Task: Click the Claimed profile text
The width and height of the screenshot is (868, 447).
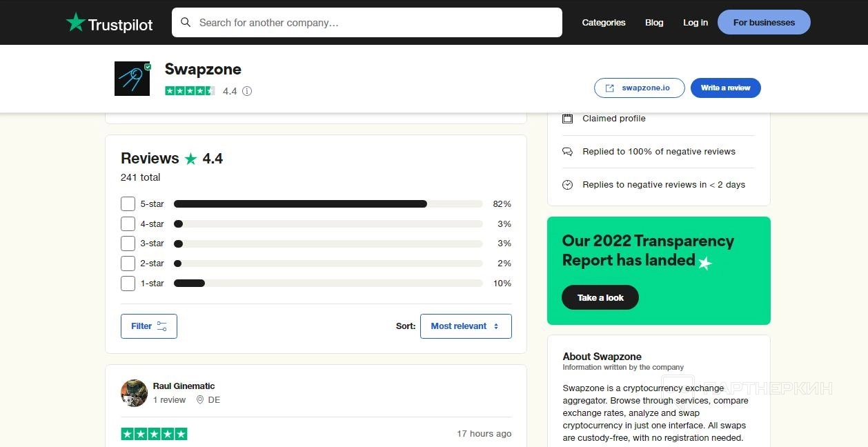Action: [614, 119]
